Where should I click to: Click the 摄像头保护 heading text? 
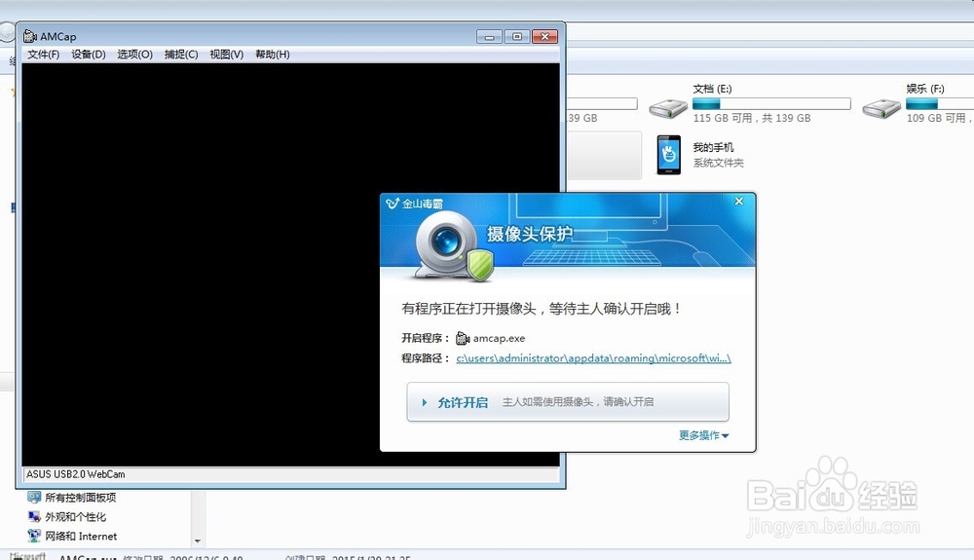click(529, 234)
